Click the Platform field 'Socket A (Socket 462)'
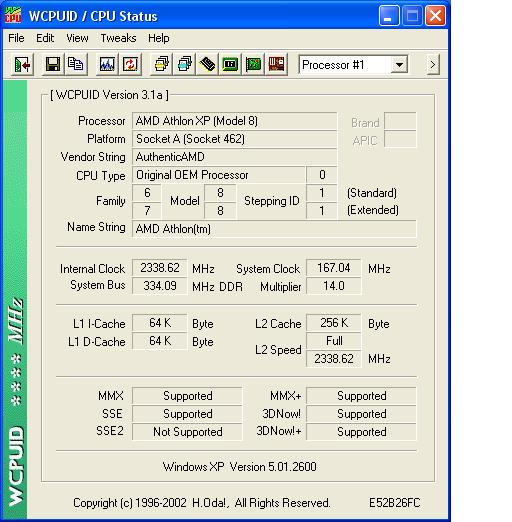The image size is (512, 522). pos(234,139)
